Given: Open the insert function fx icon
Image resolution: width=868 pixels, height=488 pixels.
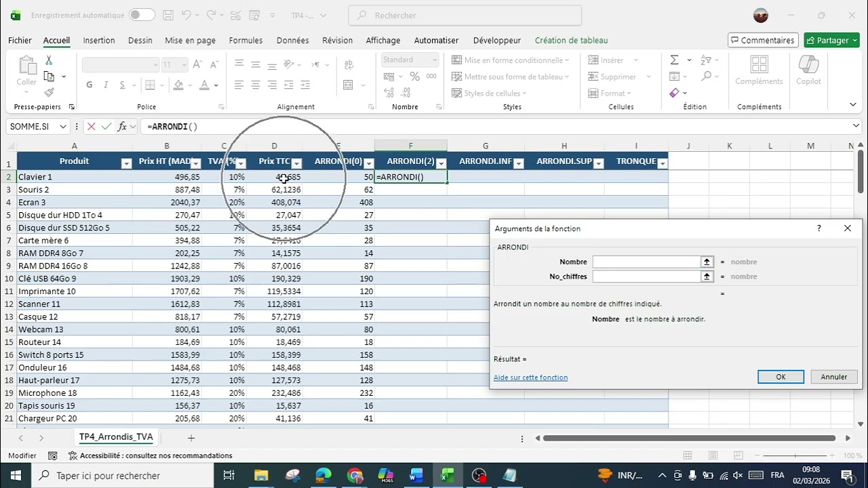Looking at the screenshot, I should click(123, 126).
